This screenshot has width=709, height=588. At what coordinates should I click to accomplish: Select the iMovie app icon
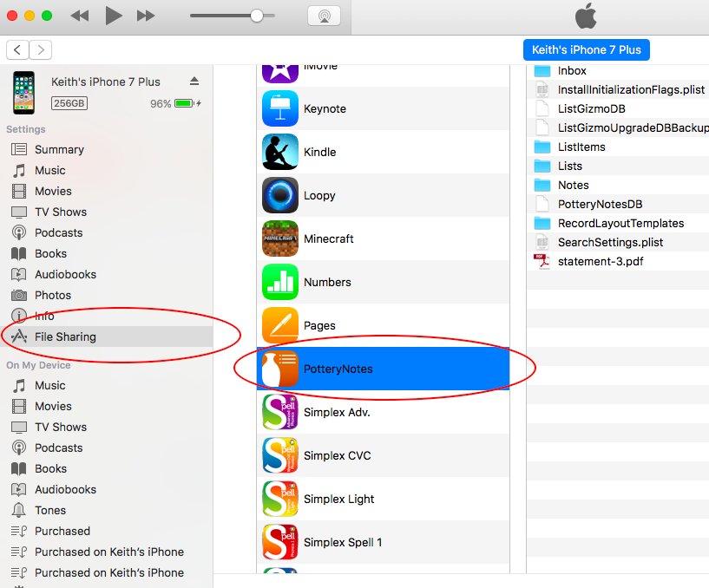280,73
